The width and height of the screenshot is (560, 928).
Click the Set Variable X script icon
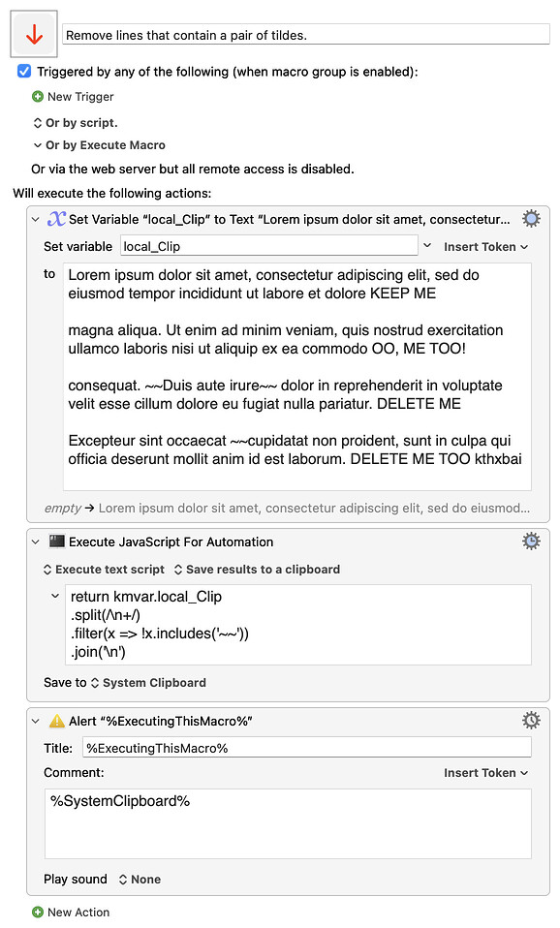point(56,219)
